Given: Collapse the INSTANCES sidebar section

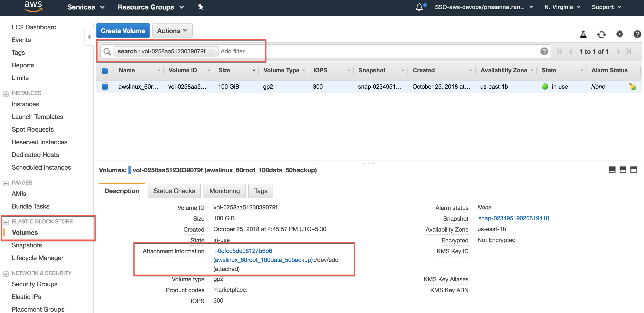Looking at the screenshot, I should [x=6, y=94].
